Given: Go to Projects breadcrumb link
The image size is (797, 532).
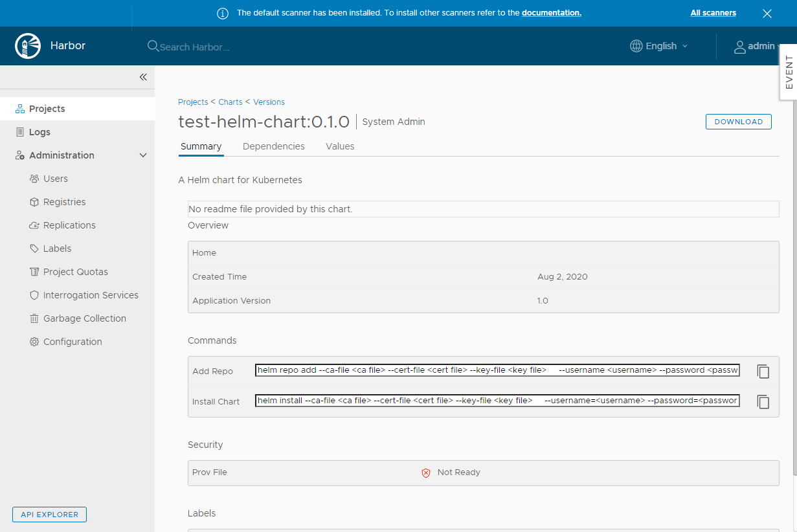Looking at the screenshot, I should [193, 102].
